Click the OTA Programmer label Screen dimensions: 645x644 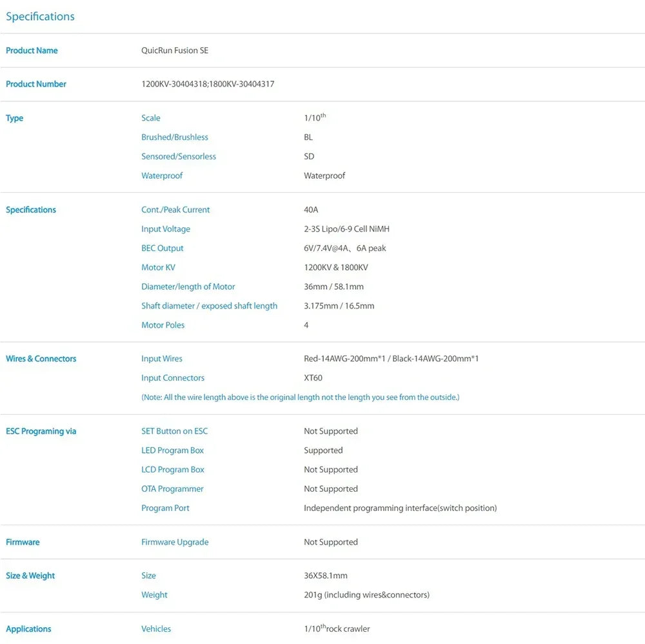pyautogui.click(x=172, y=489)
